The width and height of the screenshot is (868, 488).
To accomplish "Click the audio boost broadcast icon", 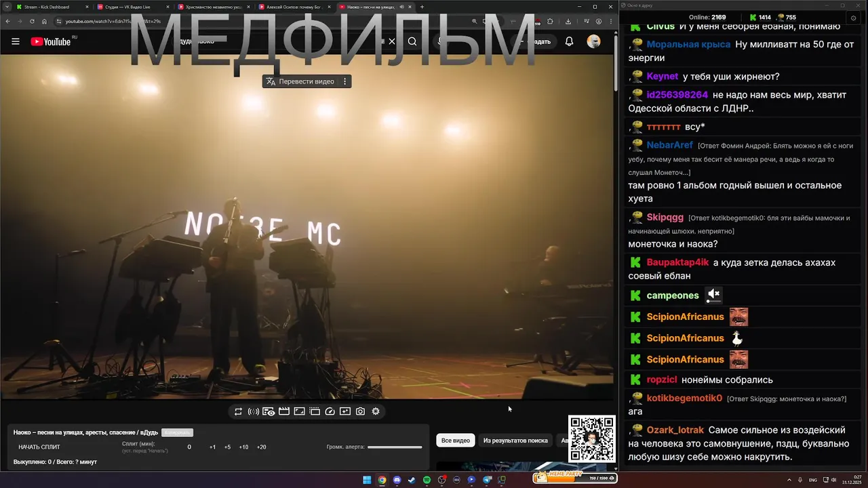I will (253, 411).
